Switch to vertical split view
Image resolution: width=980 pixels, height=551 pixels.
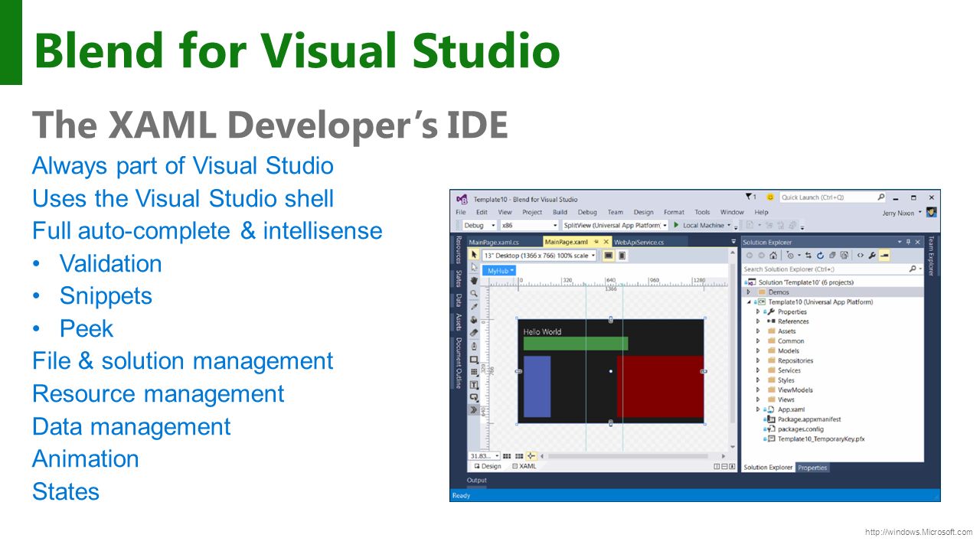[717, 466]
